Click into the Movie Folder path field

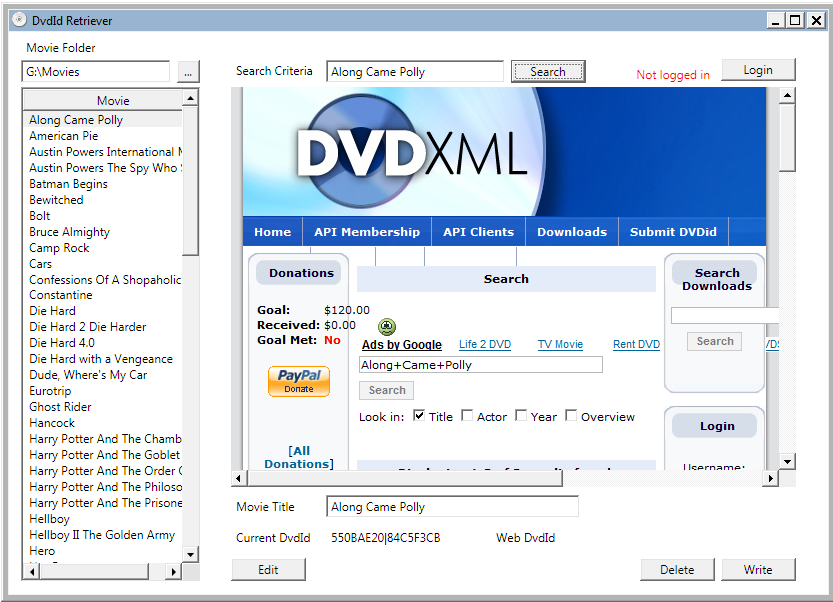pos(96,72)
